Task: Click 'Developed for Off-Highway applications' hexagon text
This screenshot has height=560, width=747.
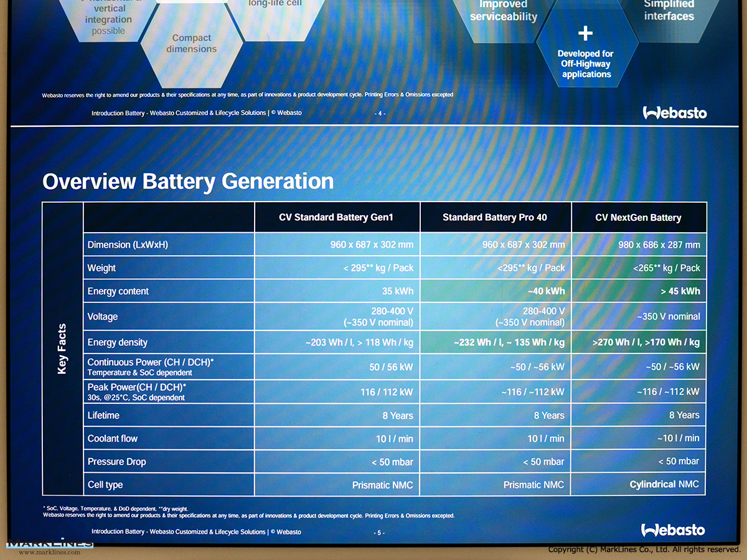Action: (x=586, y=64)
